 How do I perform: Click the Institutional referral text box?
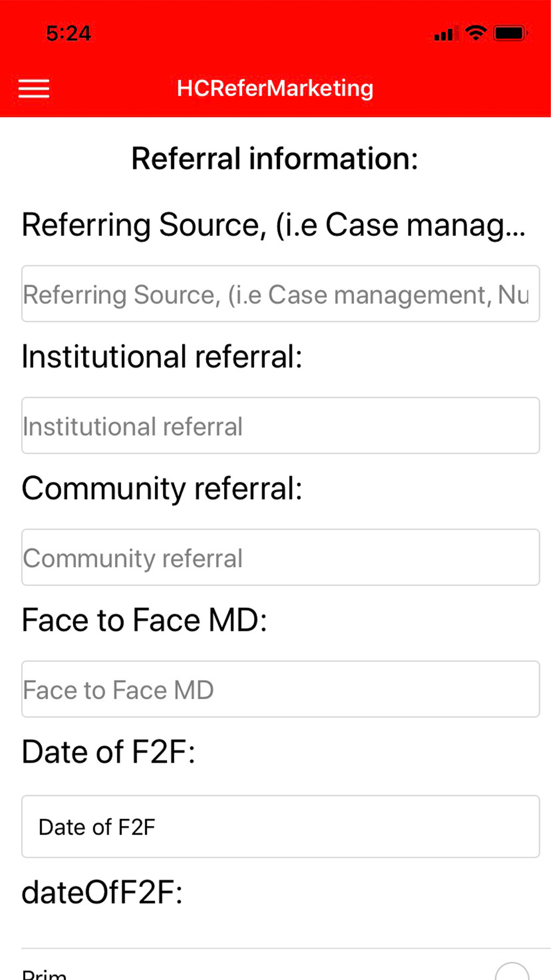point(280,426)
